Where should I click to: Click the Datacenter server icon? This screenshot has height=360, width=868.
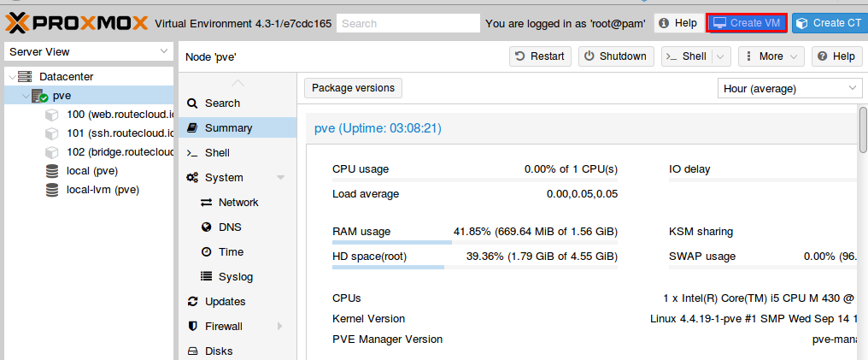[x=25, y=76]
